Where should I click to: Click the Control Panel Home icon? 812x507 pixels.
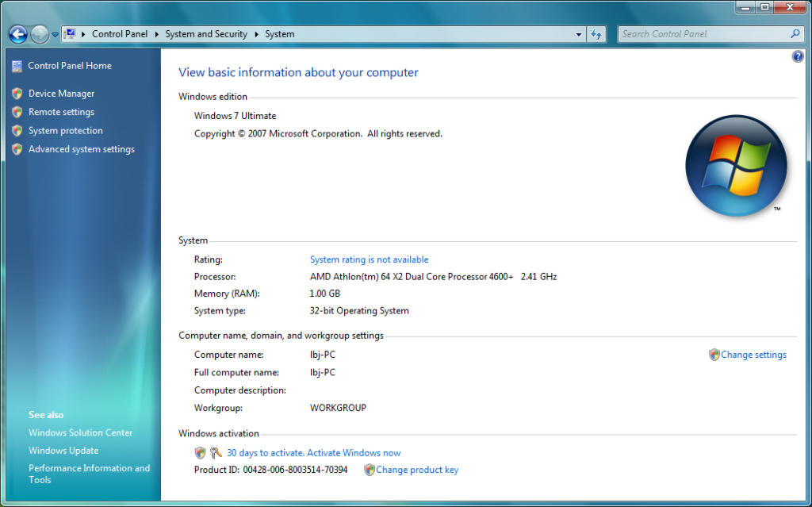[x=17, y=66]
